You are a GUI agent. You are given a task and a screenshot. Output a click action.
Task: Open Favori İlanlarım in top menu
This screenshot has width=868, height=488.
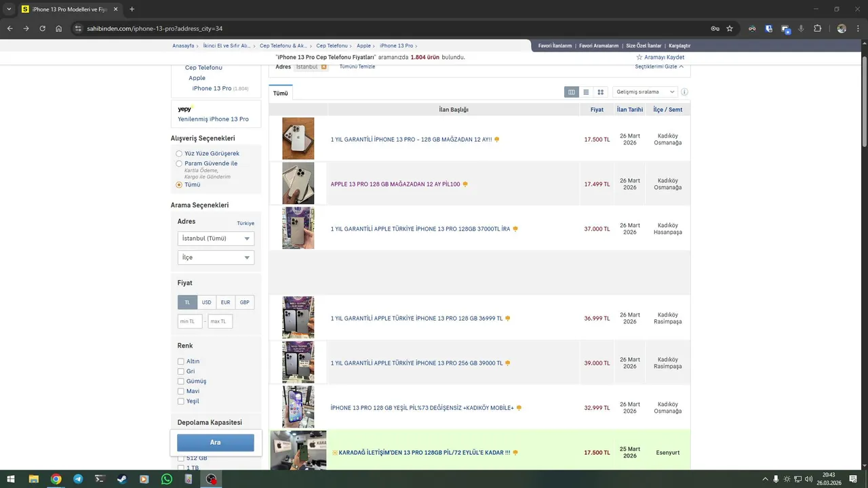555,46
